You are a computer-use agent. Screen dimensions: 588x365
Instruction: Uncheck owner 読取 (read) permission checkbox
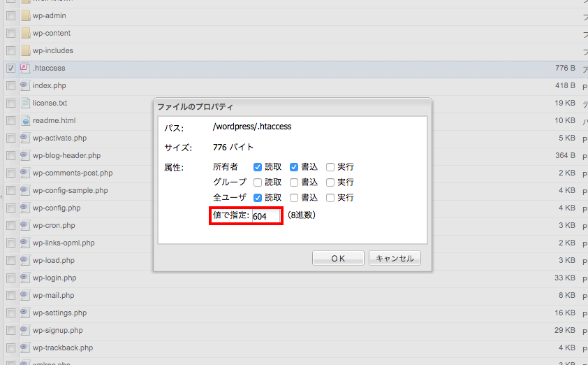(x=258, y=167)
